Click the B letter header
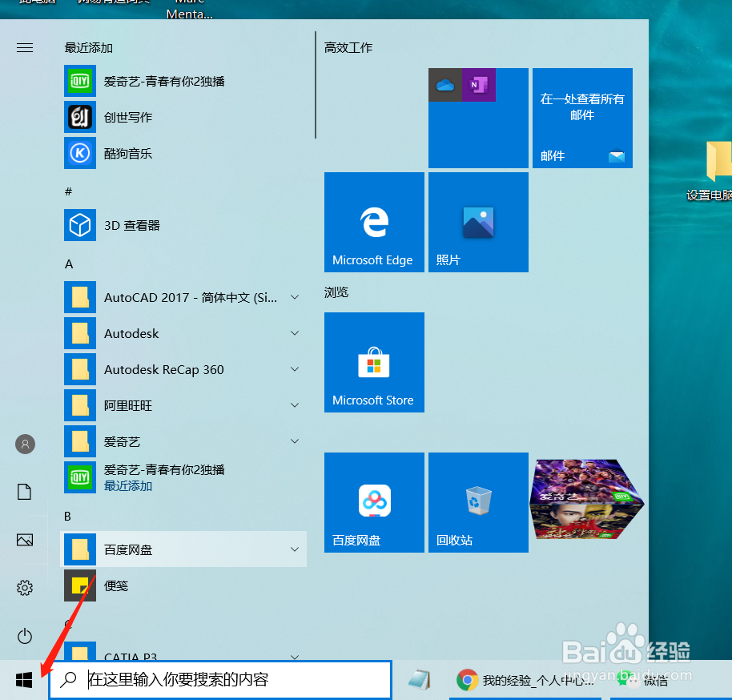 coord(68,517)
